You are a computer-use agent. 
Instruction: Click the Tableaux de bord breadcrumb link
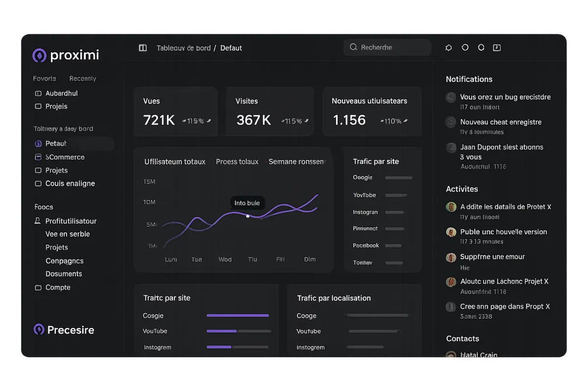coord(183,48)
